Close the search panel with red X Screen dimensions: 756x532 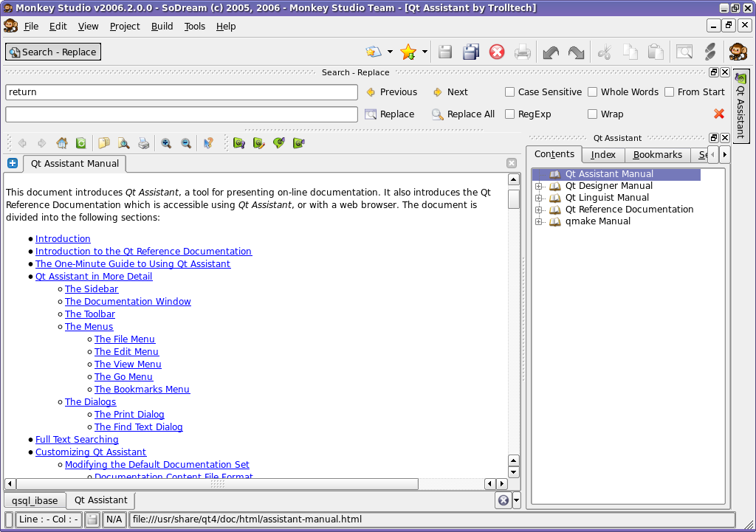point(719,114)
